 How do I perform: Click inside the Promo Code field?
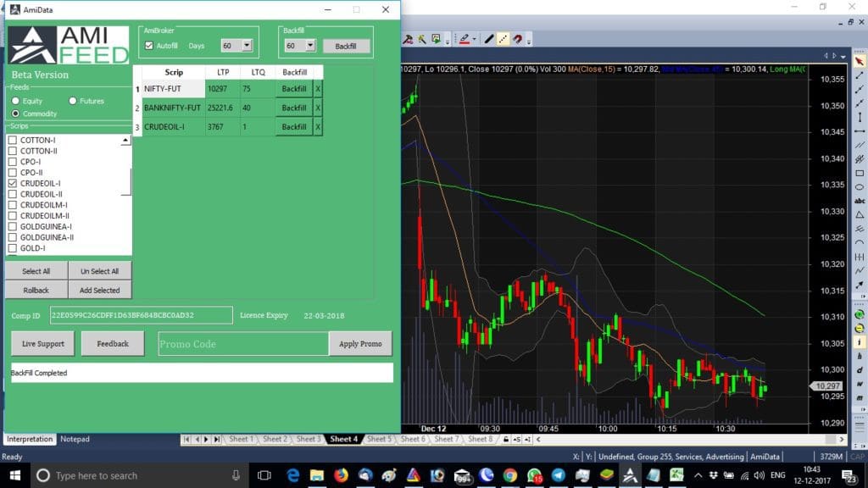pos(246,343)
